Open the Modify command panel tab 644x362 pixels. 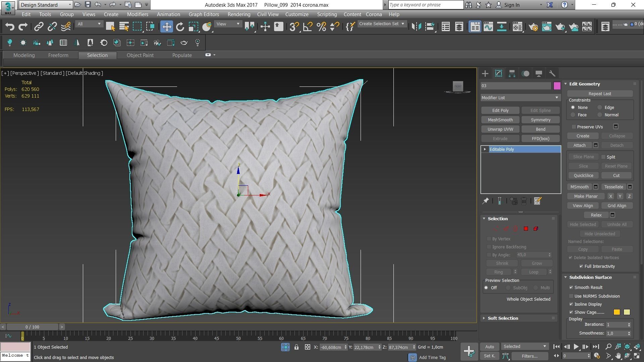point(498,73)
